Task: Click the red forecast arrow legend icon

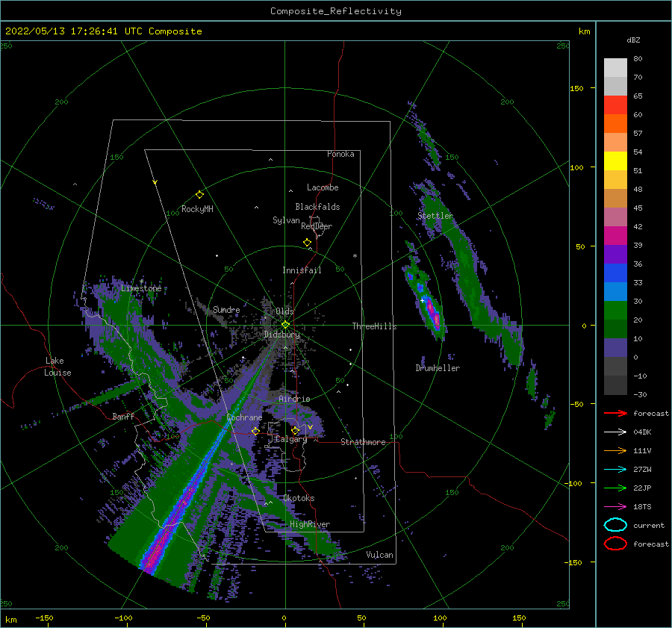Action: tap(615, 413)
